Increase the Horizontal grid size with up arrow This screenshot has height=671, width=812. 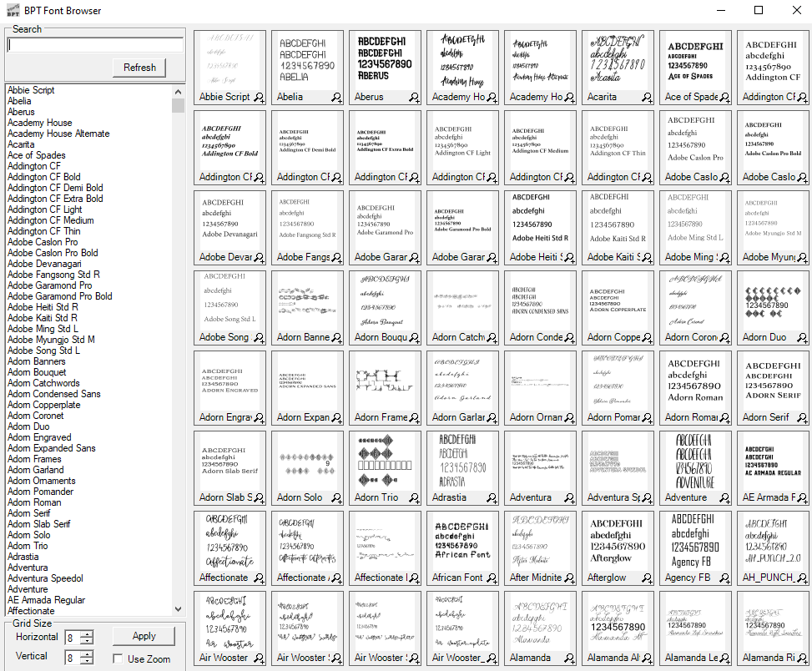coord(88,633)
